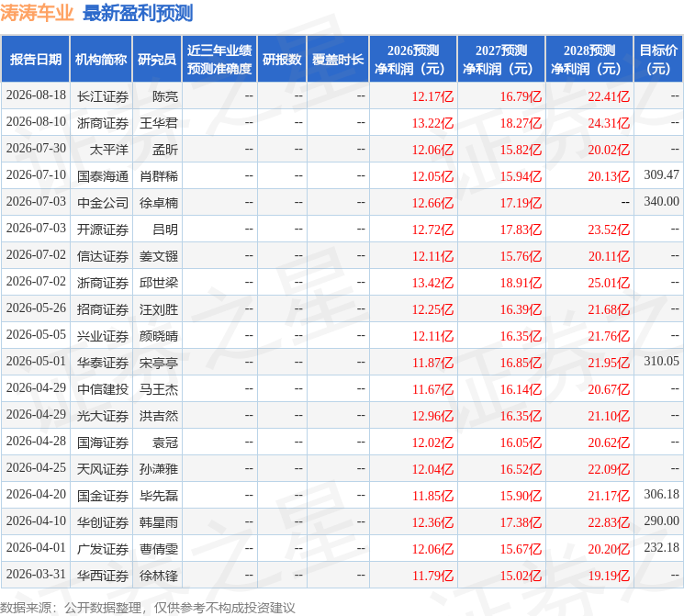This screenshot has height=616, width=684.
Task: Click target price 306.18 for 国金证券
Action: pos(661,494)
